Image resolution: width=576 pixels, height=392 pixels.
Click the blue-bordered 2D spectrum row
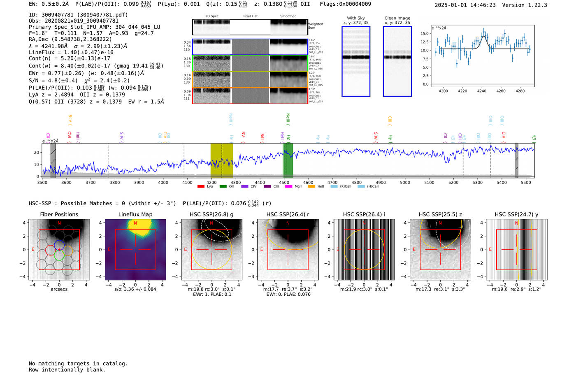[250, 47]
